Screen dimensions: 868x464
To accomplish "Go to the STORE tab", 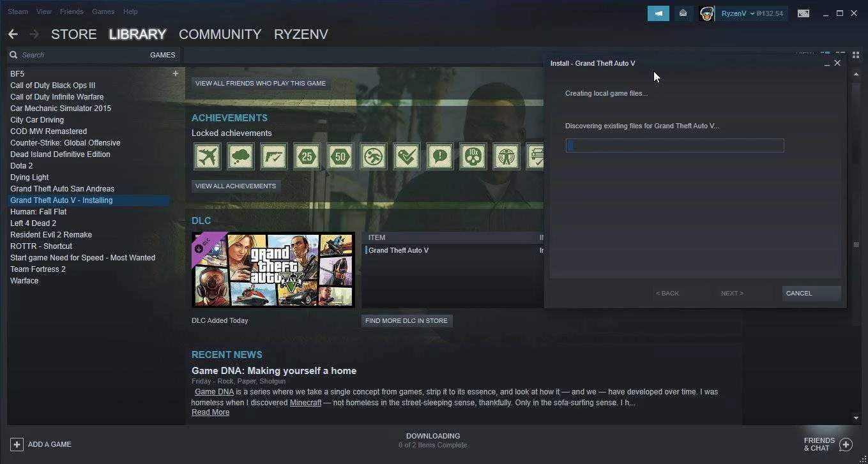I will [74, 34].
